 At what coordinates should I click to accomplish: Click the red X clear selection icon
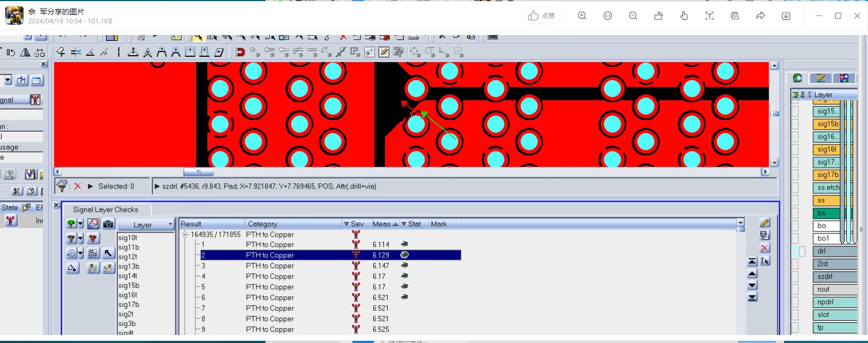[78, 186]
